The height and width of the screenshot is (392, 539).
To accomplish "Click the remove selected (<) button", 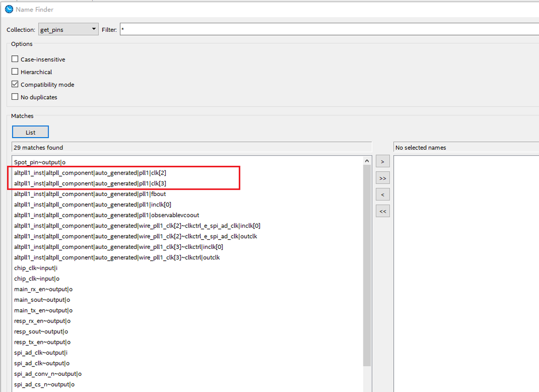I will [382, 194].
